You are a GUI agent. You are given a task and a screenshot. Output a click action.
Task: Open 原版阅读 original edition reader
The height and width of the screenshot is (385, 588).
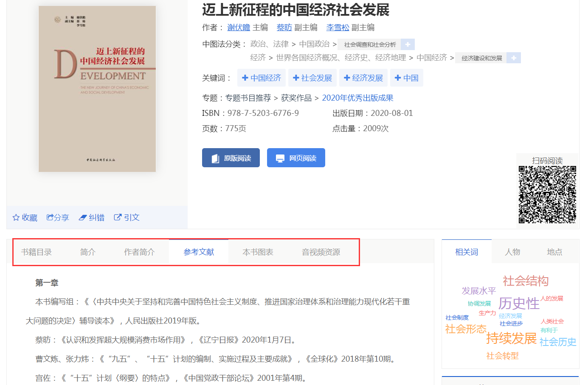(x=231, y=158)
